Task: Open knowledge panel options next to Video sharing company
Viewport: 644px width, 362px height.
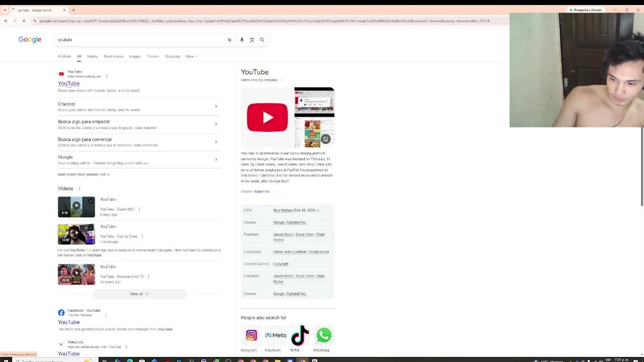Action: [282, 80]
